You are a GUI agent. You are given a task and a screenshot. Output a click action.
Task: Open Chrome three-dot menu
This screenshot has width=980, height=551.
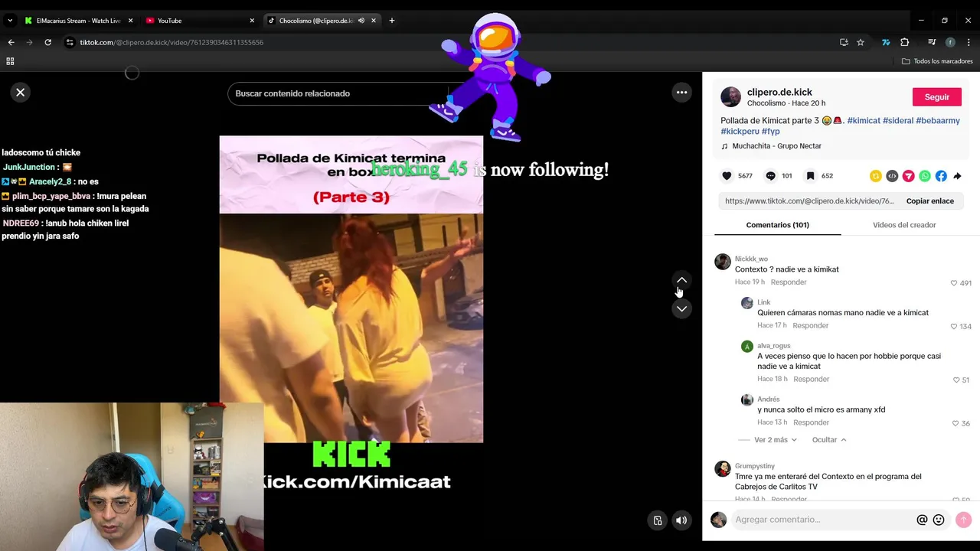click(x=969, y=42)
